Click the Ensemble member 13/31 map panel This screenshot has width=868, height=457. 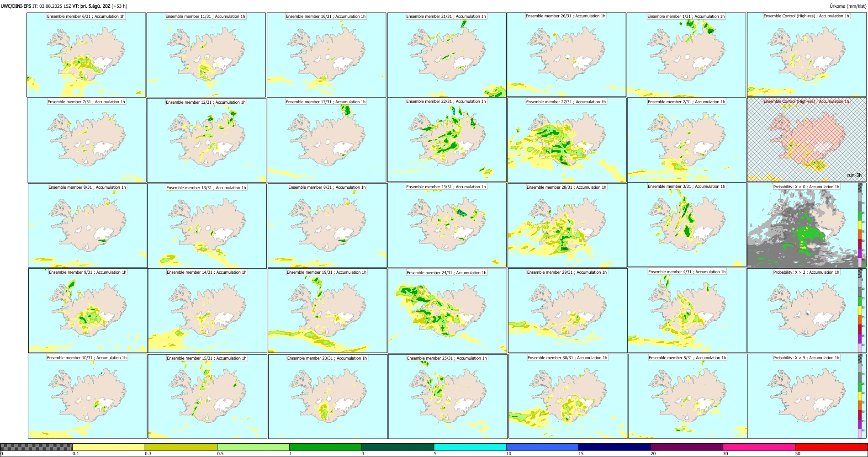click(207, 226)
